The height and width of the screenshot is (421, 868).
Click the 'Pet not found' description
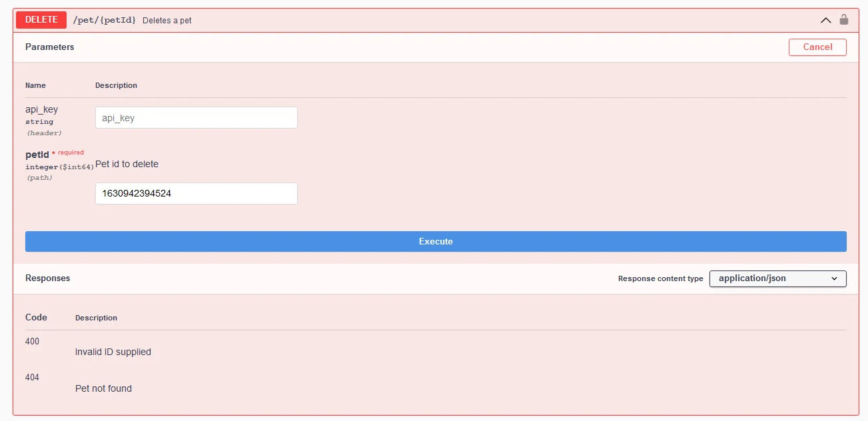(x=103, y=388)
